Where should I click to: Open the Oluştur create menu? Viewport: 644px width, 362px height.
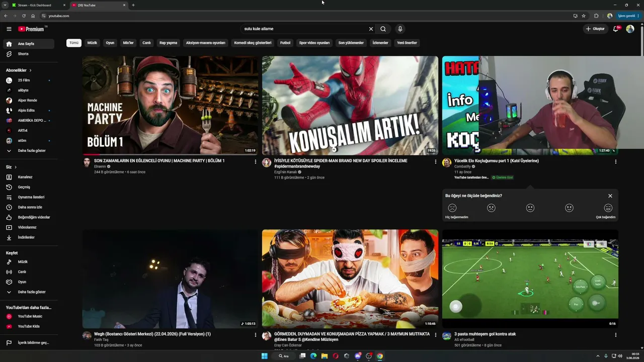coord(595,29)
